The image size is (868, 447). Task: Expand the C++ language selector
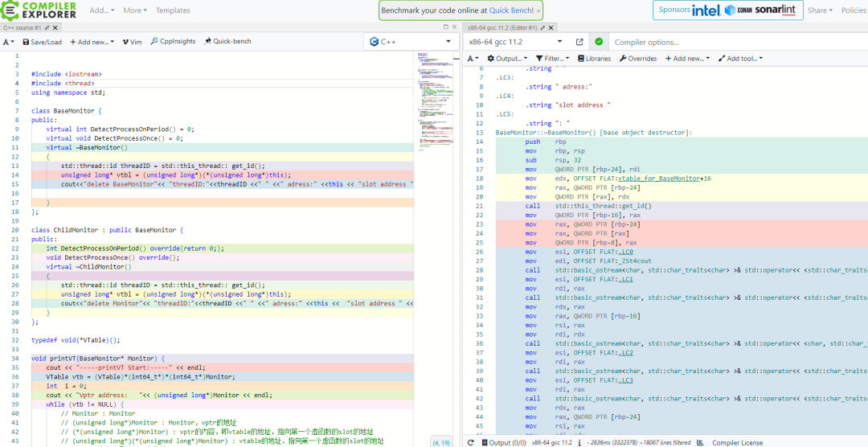tap(408, 42)
